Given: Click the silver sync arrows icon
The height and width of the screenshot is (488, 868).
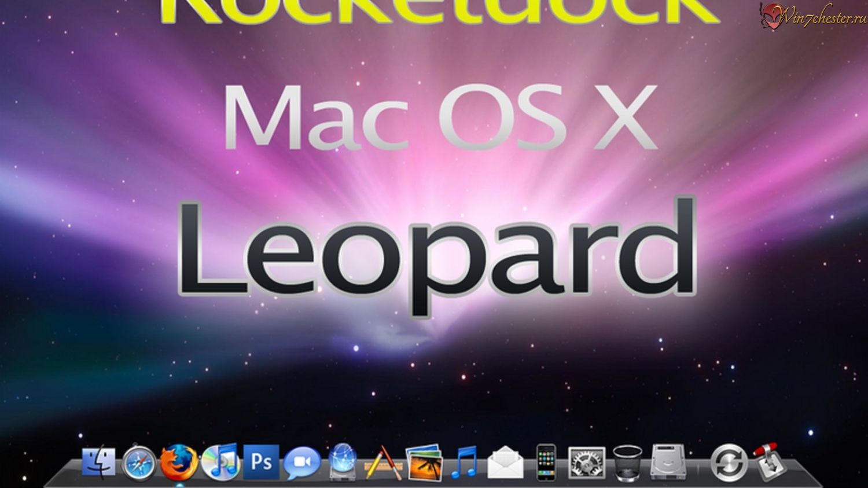Looking at the screenshot, I should tap(729, 463).
